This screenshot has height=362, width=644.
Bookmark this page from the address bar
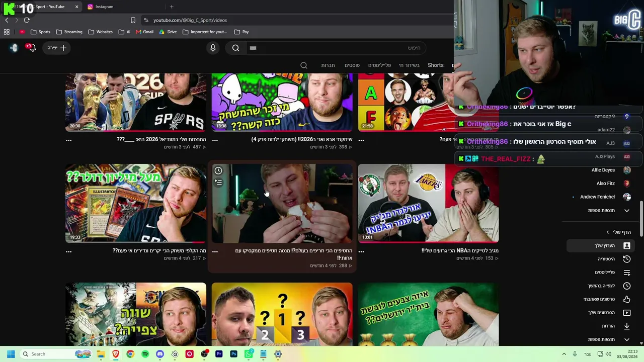coord(133,20)
